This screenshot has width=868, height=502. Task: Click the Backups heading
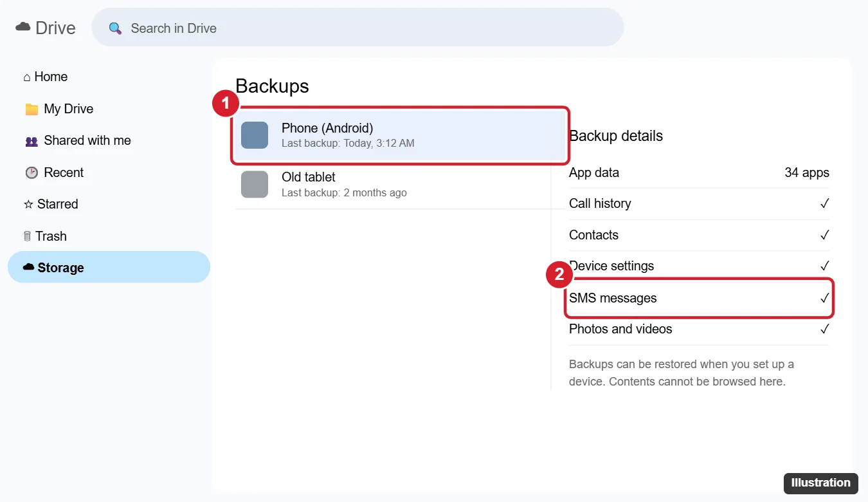(x=272, y=86)
